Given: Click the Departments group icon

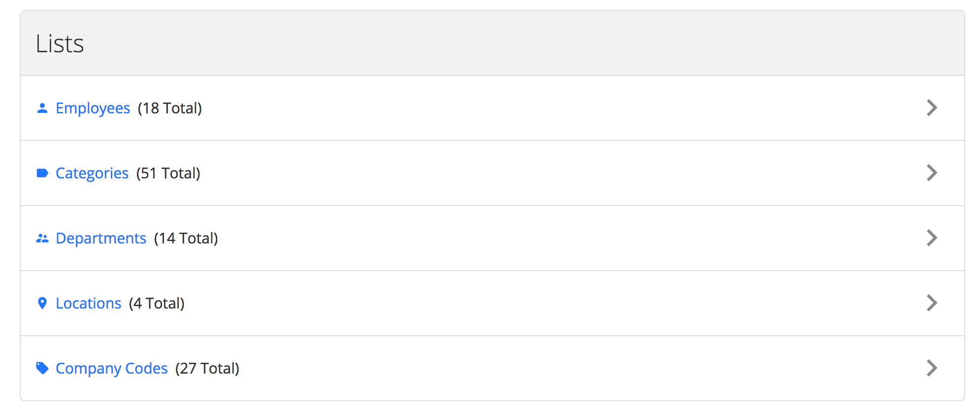Looking at the screenshot, I should pyautogui.click(x=42, y=239).
